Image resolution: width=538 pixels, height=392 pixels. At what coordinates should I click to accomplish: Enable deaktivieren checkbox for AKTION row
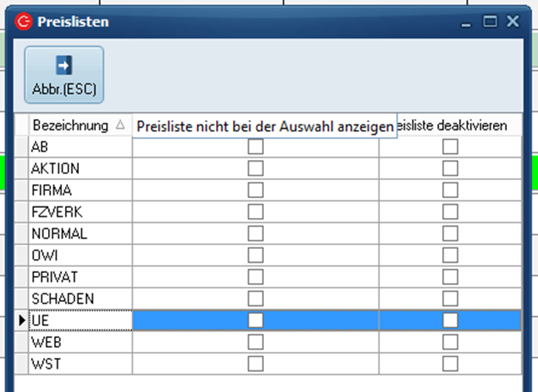coord(450,169)
